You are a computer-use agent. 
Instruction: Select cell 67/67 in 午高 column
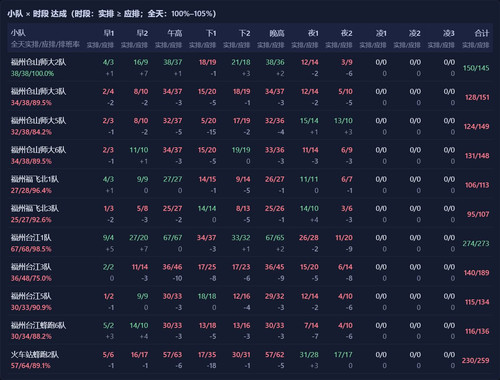(173, 238)
